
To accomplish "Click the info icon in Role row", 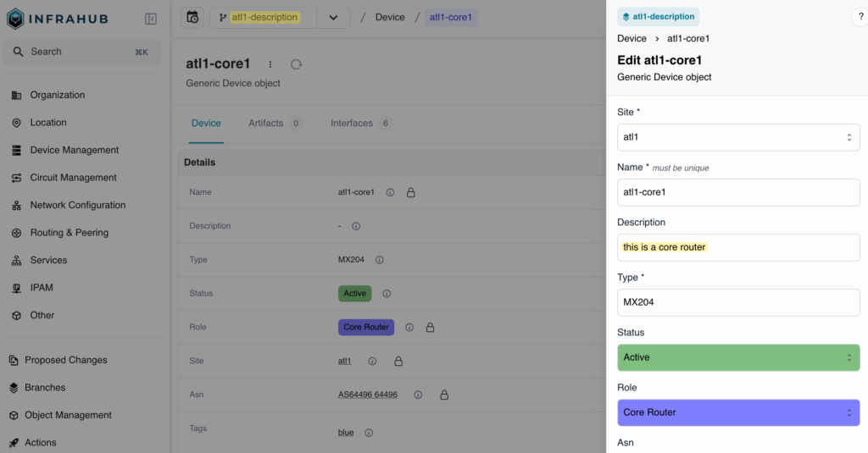I will click(409, 328).
